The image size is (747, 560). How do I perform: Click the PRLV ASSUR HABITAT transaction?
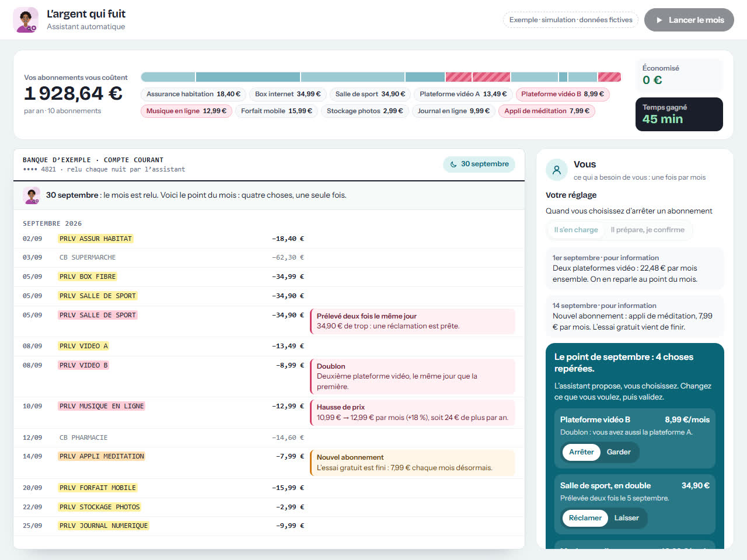[x=268, y=239]
